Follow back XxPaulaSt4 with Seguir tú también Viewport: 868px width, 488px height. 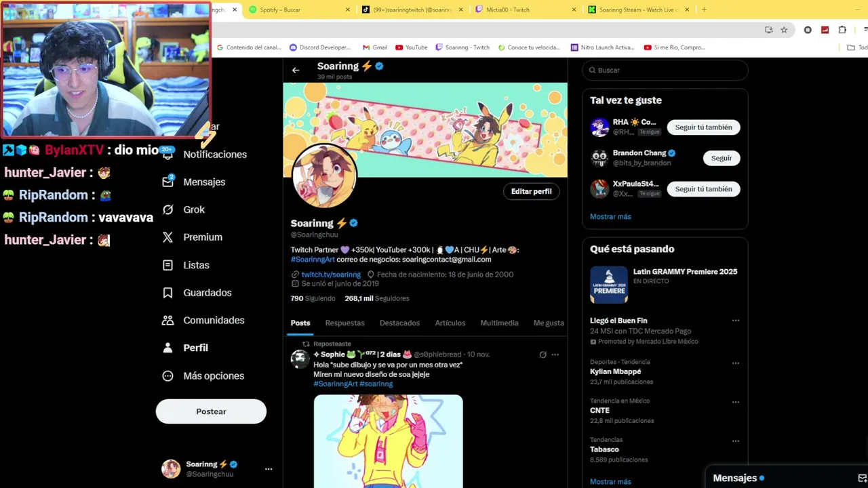[x=703, y=189]
